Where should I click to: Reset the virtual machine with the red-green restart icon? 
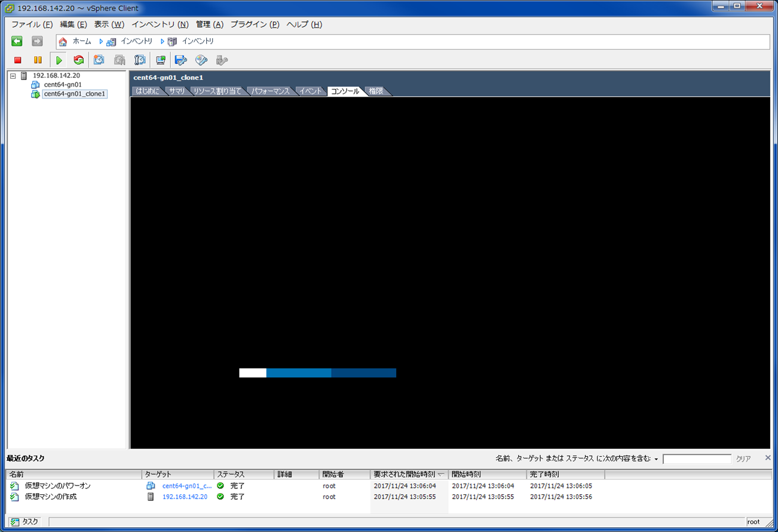click(x=78, y=60)
